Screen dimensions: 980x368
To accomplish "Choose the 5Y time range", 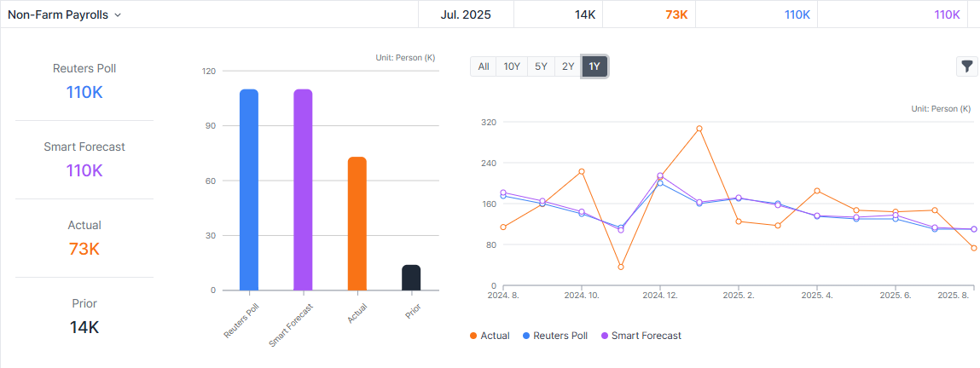I will [541, 66].
